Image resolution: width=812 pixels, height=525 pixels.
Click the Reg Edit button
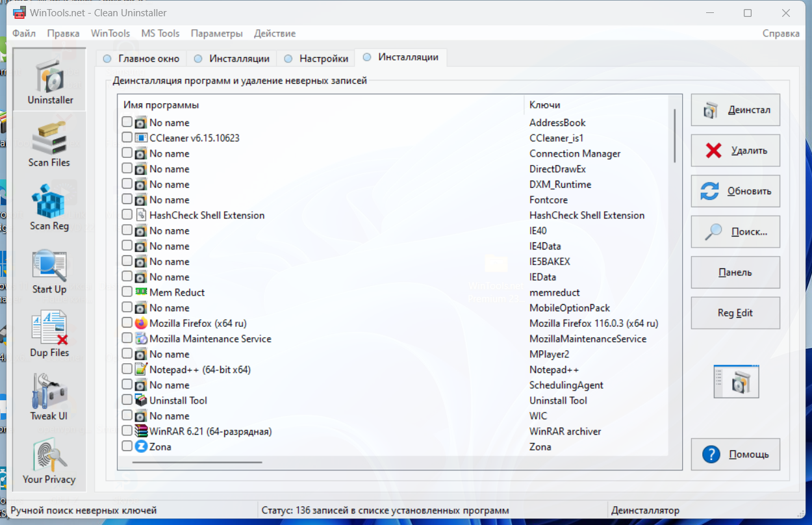click(735, 313)
